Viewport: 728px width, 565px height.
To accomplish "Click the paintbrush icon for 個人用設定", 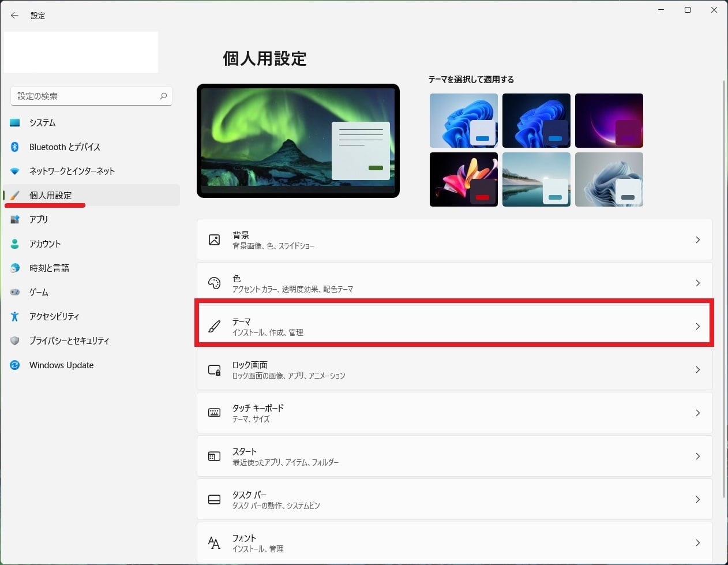I will (x=15, y=196).
